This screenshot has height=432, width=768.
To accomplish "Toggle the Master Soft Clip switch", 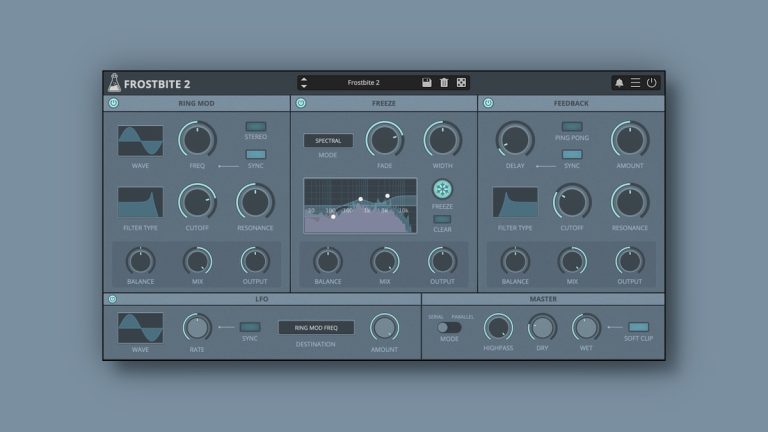I will 638,327.
